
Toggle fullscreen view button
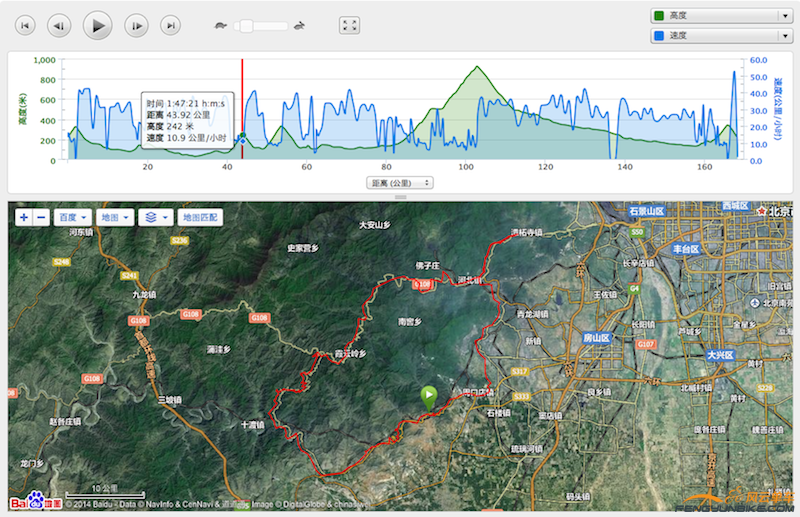349,26
